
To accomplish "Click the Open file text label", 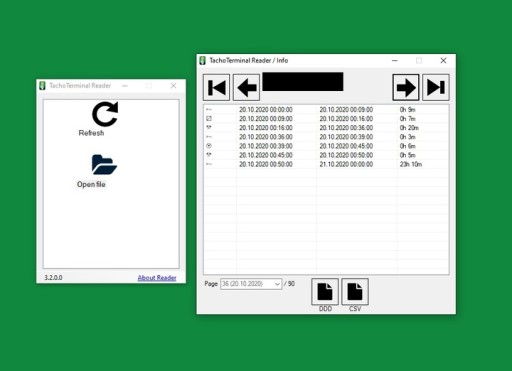I will [91, 184].
